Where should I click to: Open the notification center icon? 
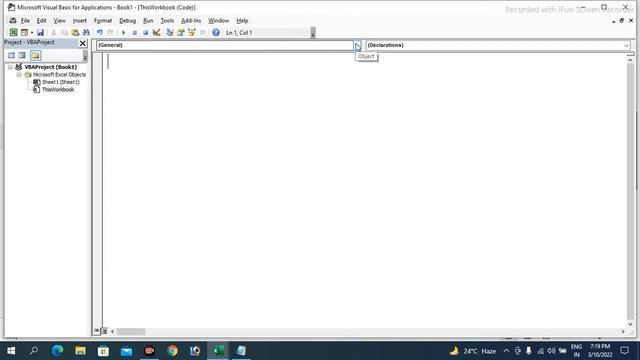click(624, 351)
